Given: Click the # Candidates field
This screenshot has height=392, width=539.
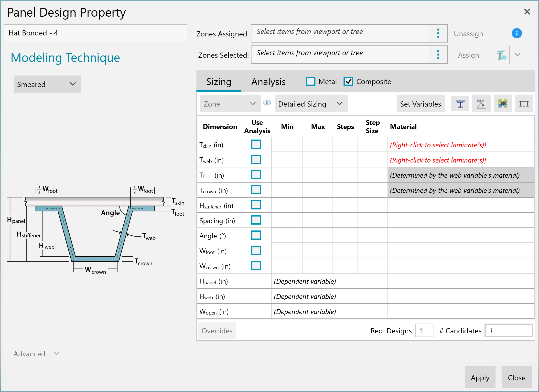Looking at the screenshot, I should pyautogui.click(x=509, y=331).
